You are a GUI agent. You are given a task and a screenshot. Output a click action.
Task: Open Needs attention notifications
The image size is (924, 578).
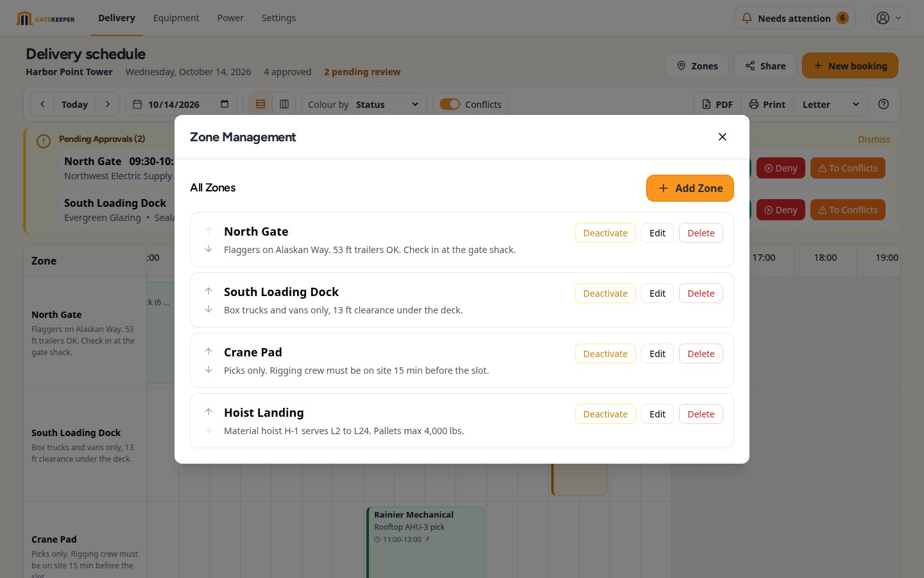pyautogui.click(x=795, y=18)
